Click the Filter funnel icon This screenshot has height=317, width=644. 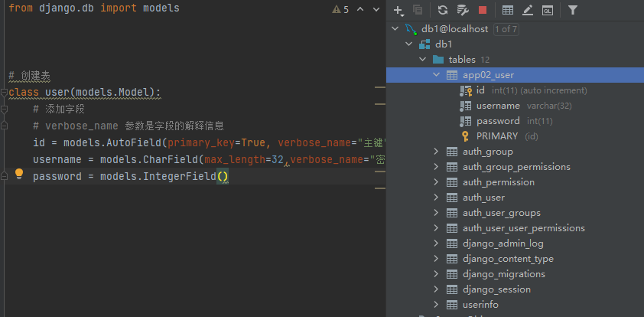coord(573,10)
